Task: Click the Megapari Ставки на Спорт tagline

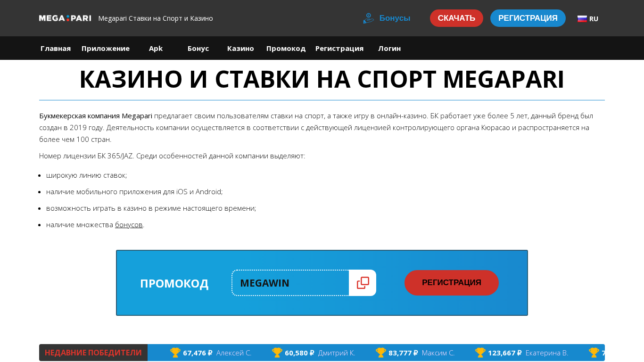Action: click(156, 18)
